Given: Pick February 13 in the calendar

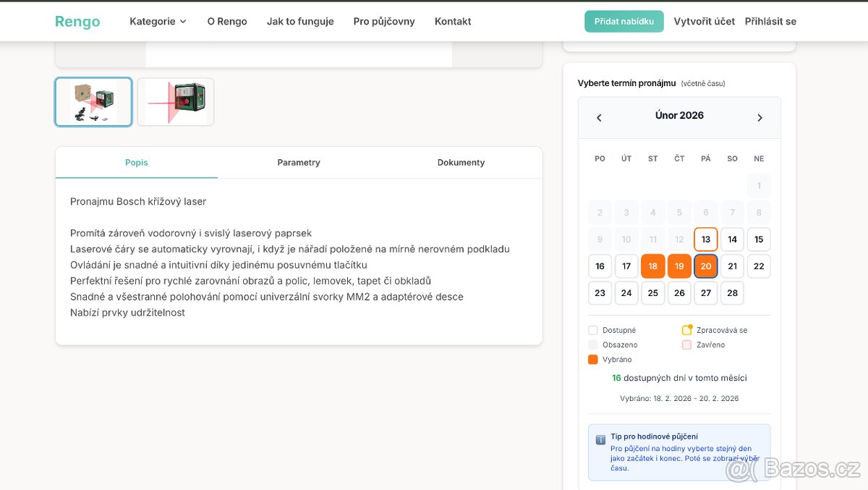Looking at the screenshot, I should [705, 240].
